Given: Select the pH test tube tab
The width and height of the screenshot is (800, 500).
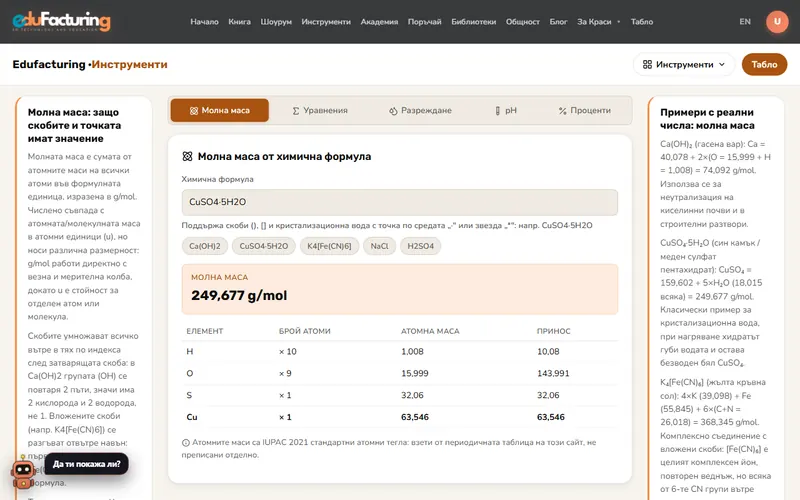Looking at the screenshot, I should (x=506, y=110).
